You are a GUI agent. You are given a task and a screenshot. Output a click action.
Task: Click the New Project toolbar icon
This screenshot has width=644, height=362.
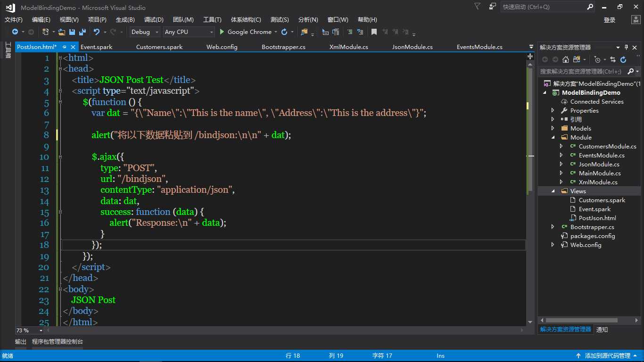(45, 32)
